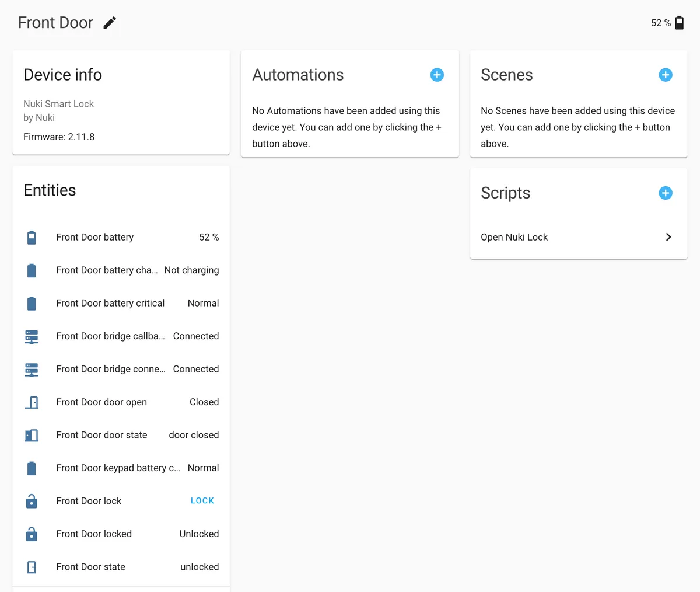Viewport: 700px width, 592px height.
Task: Click the Front Door battery entity icon
Action: pos(32,238)
